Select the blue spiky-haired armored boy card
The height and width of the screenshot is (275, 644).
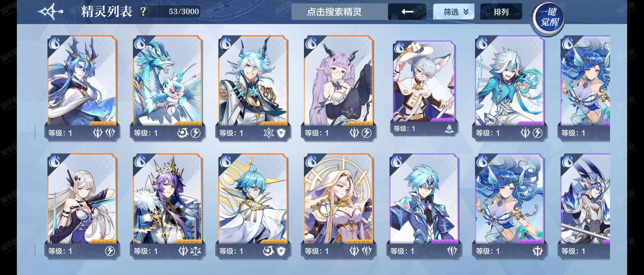pyautogui.click(x=424, y=206)
